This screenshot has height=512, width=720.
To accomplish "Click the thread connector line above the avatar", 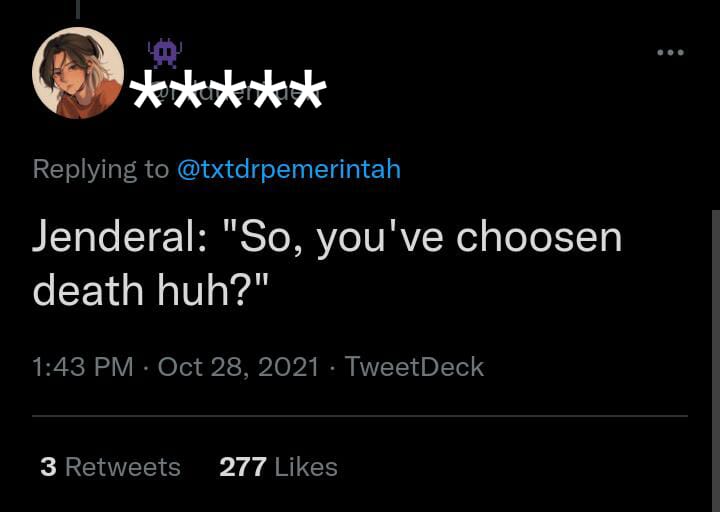I will click(78, 9).
